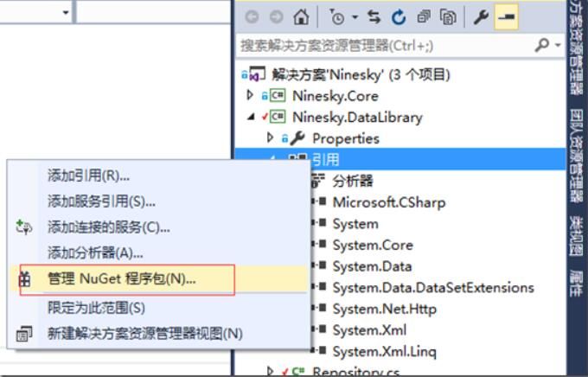Choose 限定为此范围(S) menu entry
588x377 pixels.
pyautogui.click(x=158, y=308)
